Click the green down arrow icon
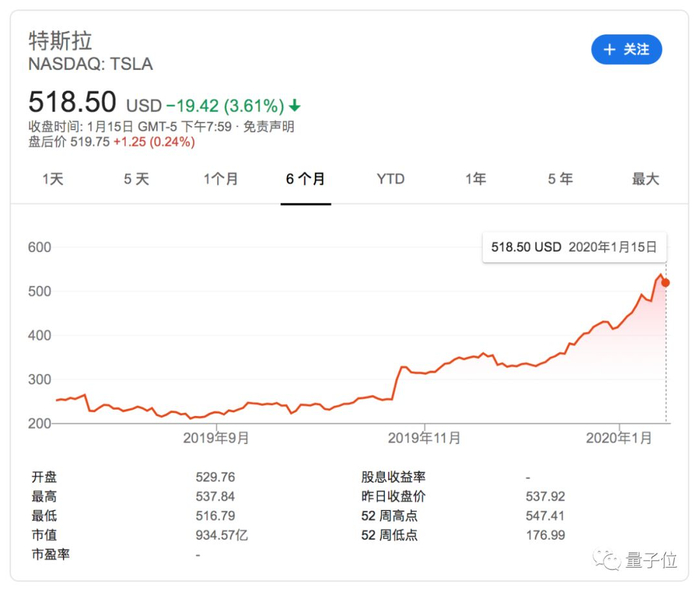 pyautogui.click(x=295, y=105)
